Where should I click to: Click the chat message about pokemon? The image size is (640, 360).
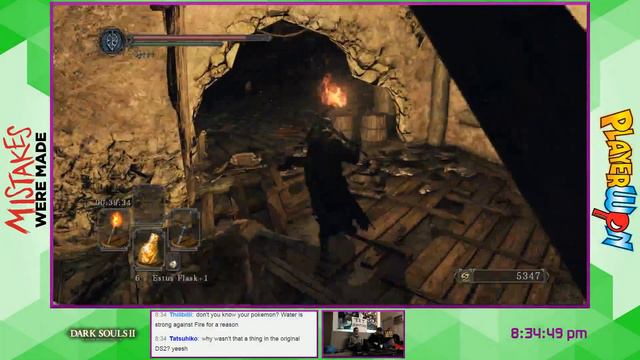click(x=229, y=320)
